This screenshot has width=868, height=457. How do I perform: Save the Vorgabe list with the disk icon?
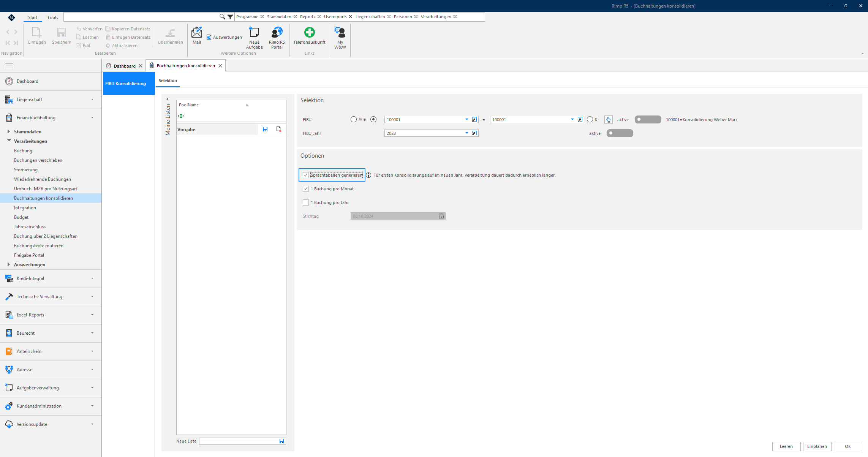pyautogui.click(x=265, y=130)
